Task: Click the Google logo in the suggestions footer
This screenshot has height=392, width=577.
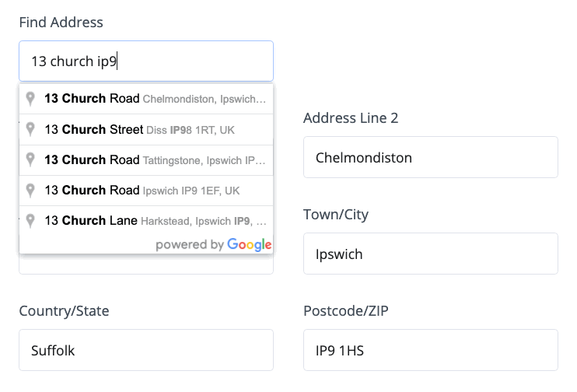Action: (x=250, y=245)
